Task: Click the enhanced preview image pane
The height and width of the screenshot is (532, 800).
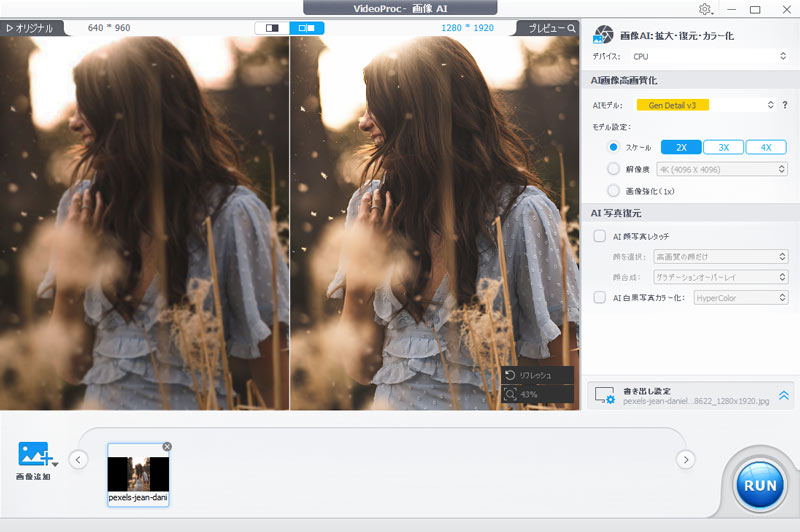Action: point(435,223)
